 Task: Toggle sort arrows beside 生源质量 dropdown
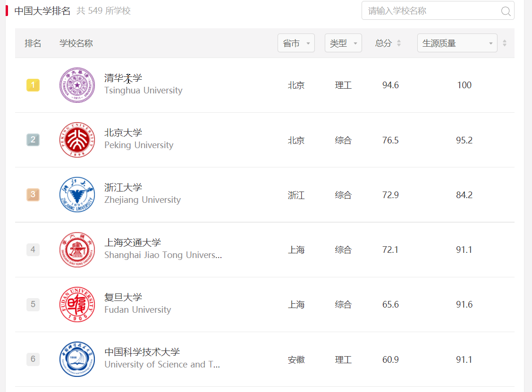(505, 43)
